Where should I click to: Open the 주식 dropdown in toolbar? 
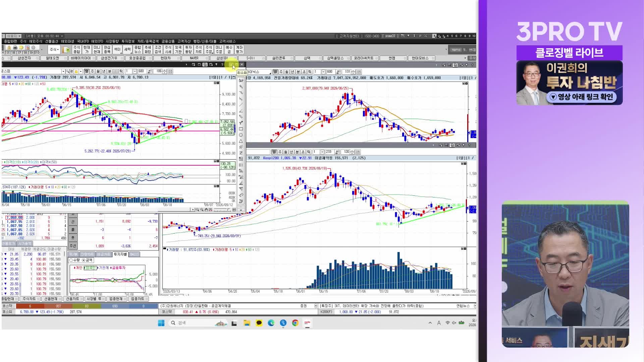54,50
